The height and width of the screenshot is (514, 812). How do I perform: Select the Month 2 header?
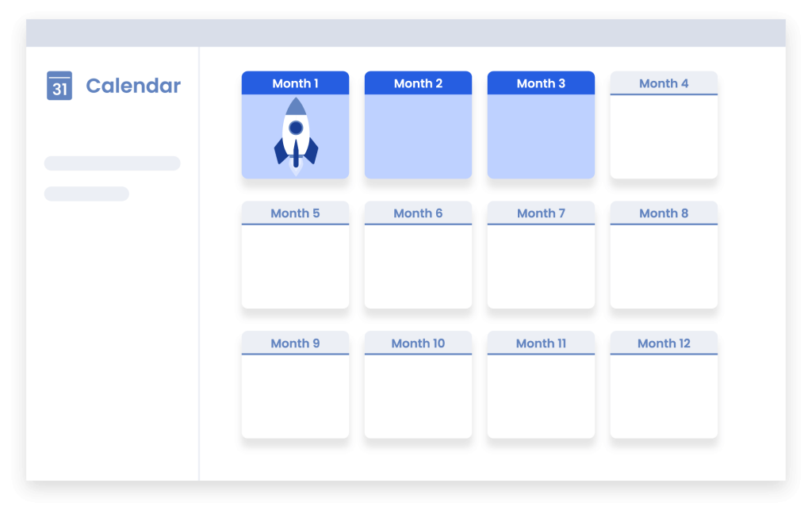(418, 83)
